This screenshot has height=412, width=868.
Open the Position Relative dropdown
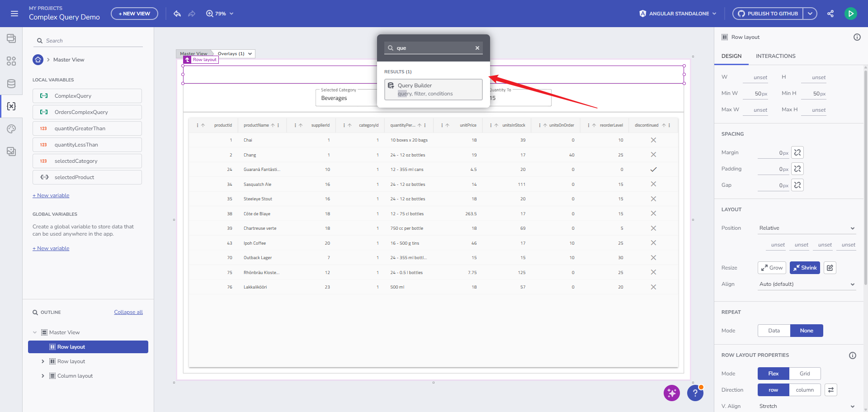pyautogui.click(x=807, y=228)
